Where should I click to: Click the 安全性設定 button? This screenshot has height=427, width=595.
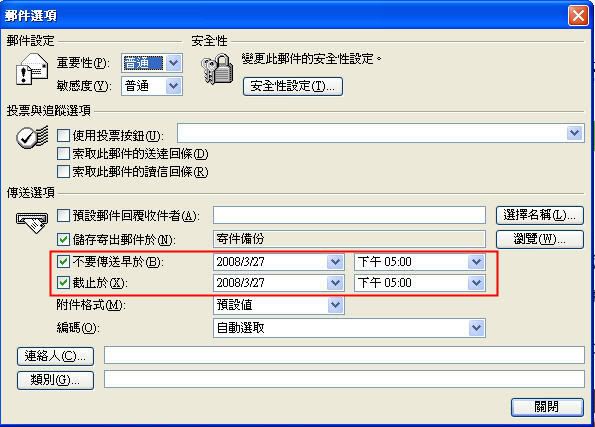point(293,86)
